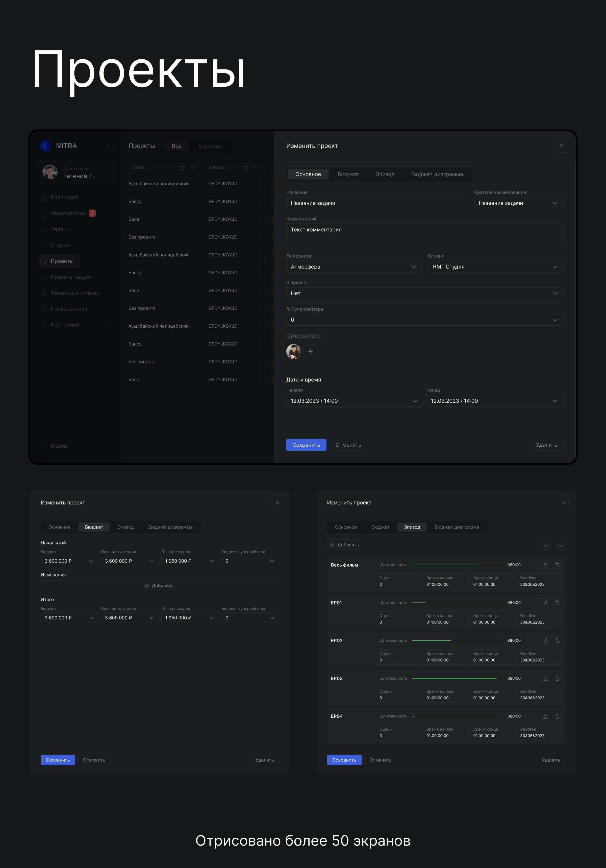Image resolution: width=606 pixels, height=868 pixels.
Task: Expand the Клиент dropdown showing НМГ Студия
Action: [x=495, y=267]
